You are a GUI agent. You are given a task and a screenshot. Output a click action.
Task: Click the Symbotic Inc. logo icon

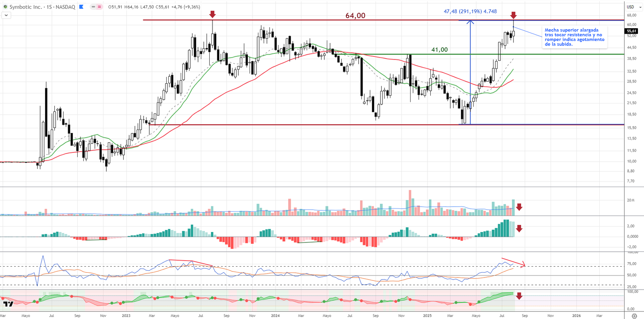click(5, 7)
